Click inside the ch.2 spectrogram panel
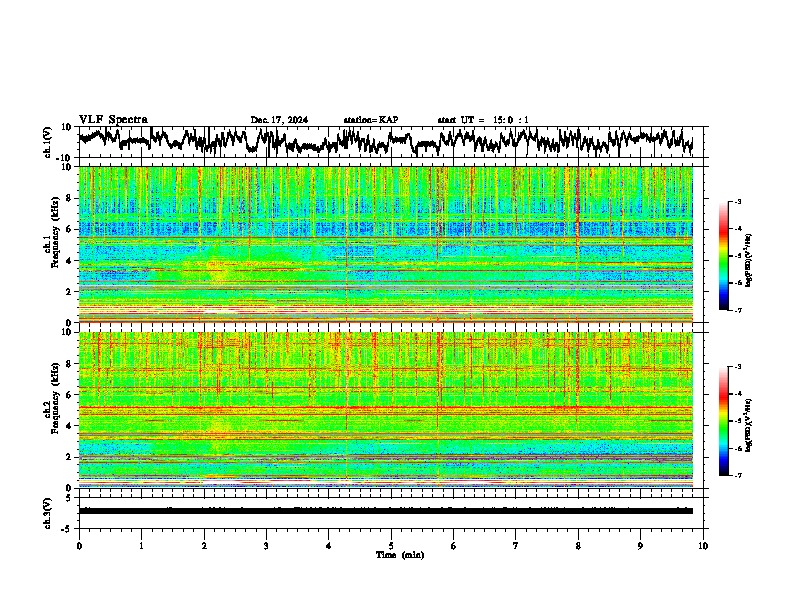Viewport: 792px width, 612px height. [x=385, y=410]
